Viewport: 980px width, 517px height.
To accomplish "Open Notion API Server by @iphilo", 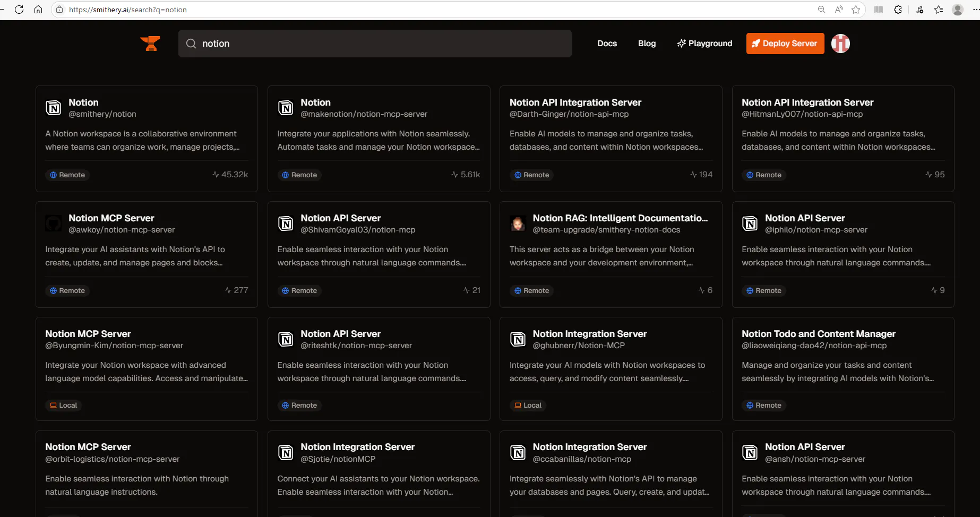I will click(843, 254).
